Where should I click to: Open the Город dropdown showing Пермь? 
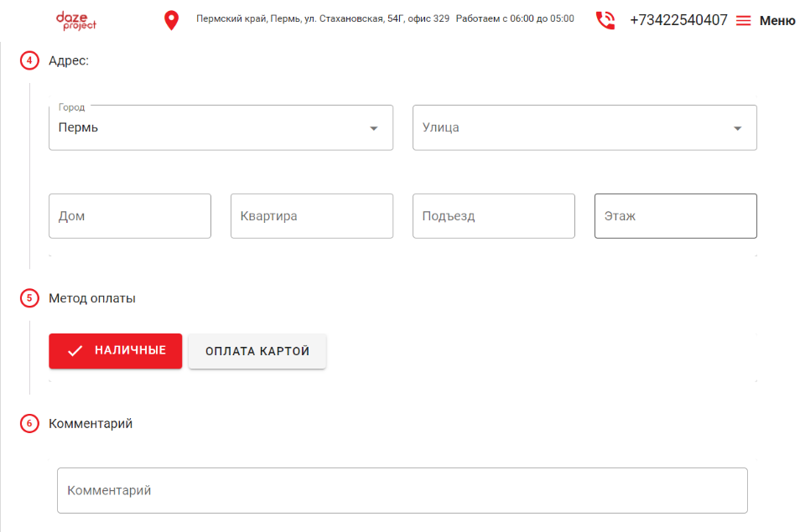click(x=221, y=127)
